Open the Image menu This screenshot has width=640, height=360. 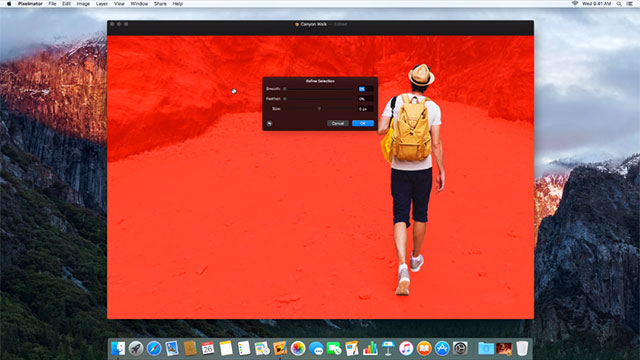(83, 4)
